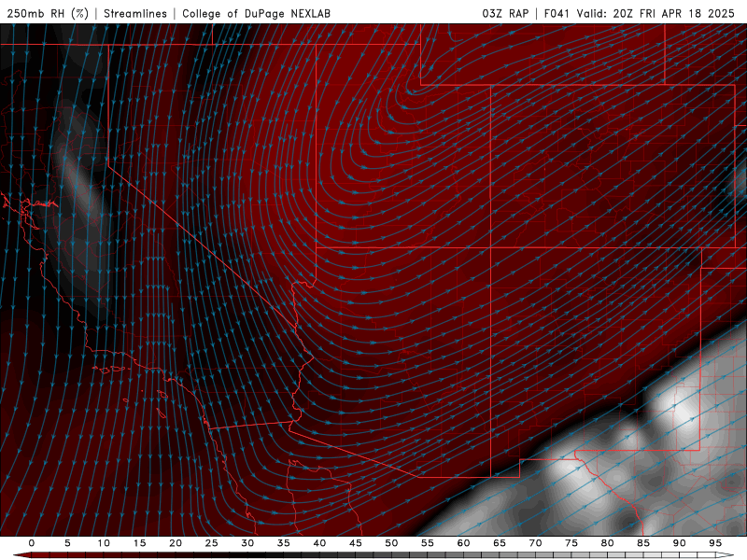The width and height of the screenshot is (747, 560).
Task: Click the colorbar label "25"
Action: pyautogui.click(x=212, y=543)
